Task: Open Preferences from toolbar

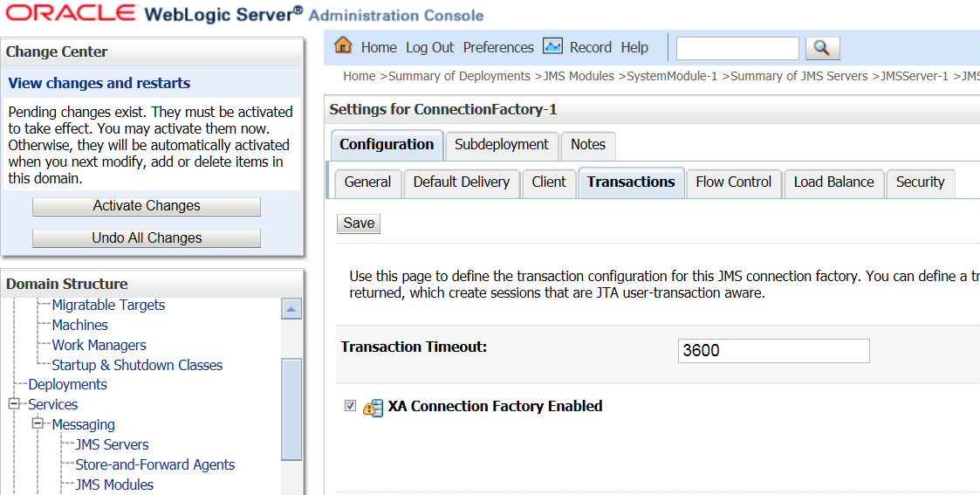Action: click(x=498, y=47)
